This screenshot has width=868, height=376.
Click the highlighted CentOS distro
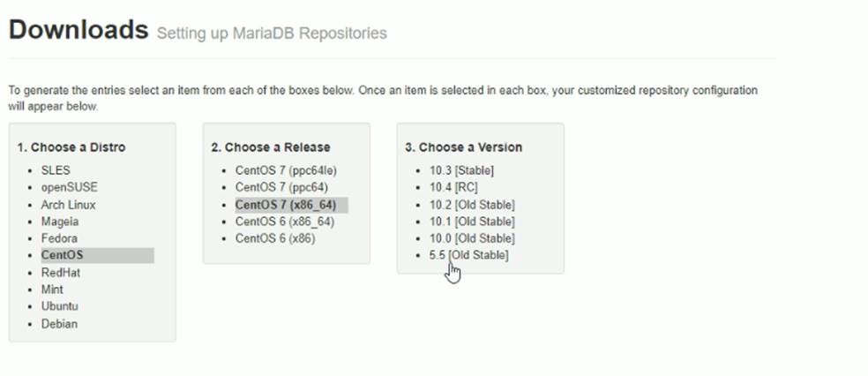point(62,256)
